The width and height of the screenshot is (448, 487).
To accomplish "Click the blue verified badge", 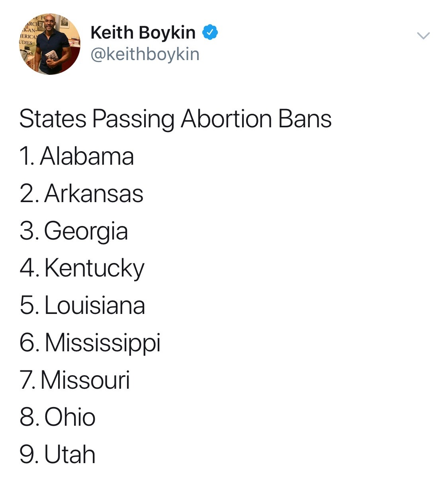I will pyautogui.click(x=210, y=32).
